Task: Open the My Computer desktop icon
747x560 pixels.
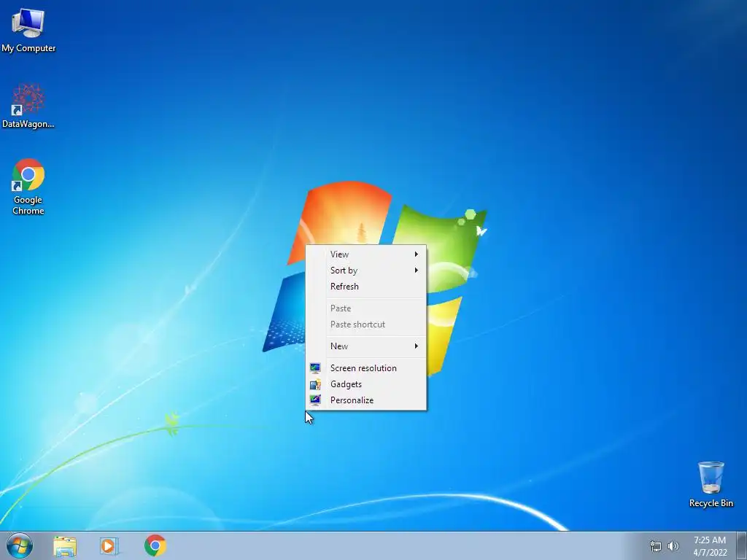Action: click(28, 29)
